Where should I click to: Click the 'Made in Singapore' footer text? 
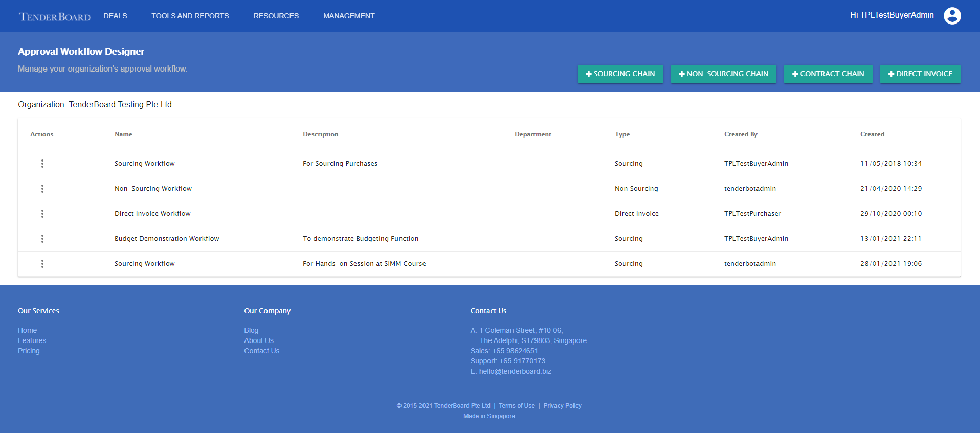[x=489, y=416]
